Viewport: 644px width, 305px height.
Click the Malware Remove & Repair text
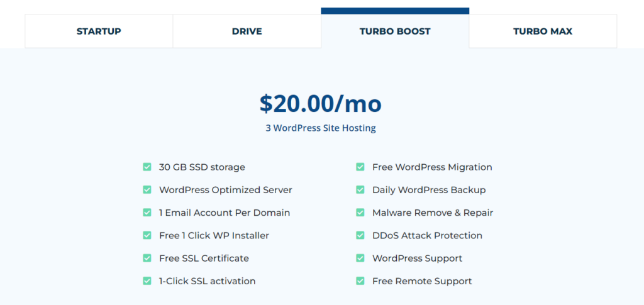tap(433, 213)
